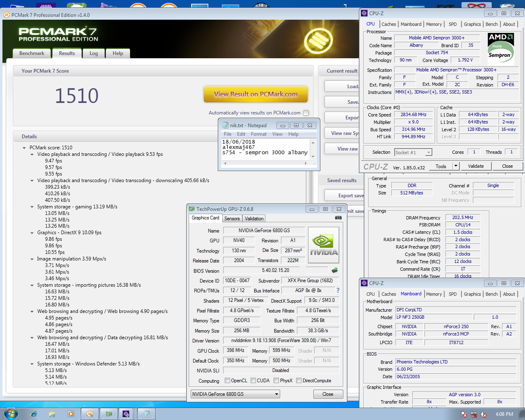The height and width of the screenshot is (420, 525).
Task: Switch to PCMark 7 taskbar button
Action: 90,414
